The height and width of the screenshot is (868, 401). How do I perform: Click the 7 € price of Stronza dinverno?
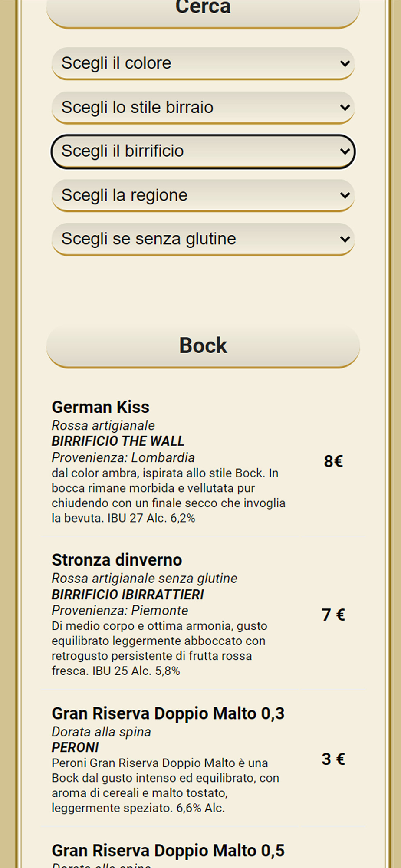point(333,615)
